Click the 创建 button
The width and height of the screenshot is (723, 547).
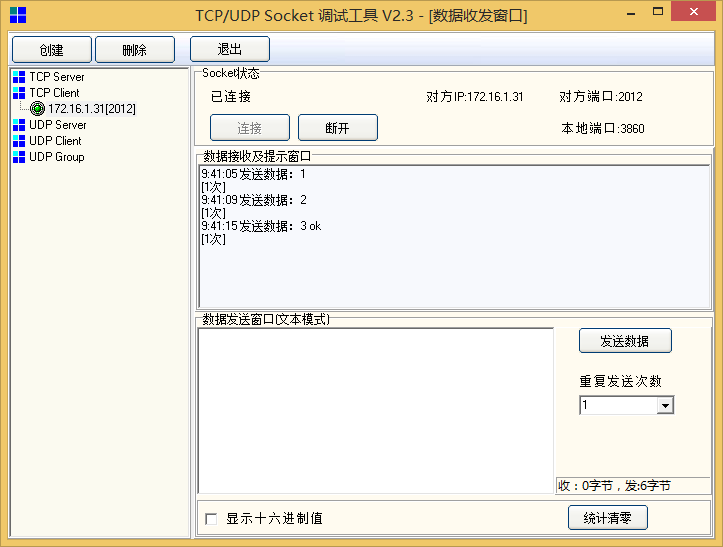[x=52, y=49]
